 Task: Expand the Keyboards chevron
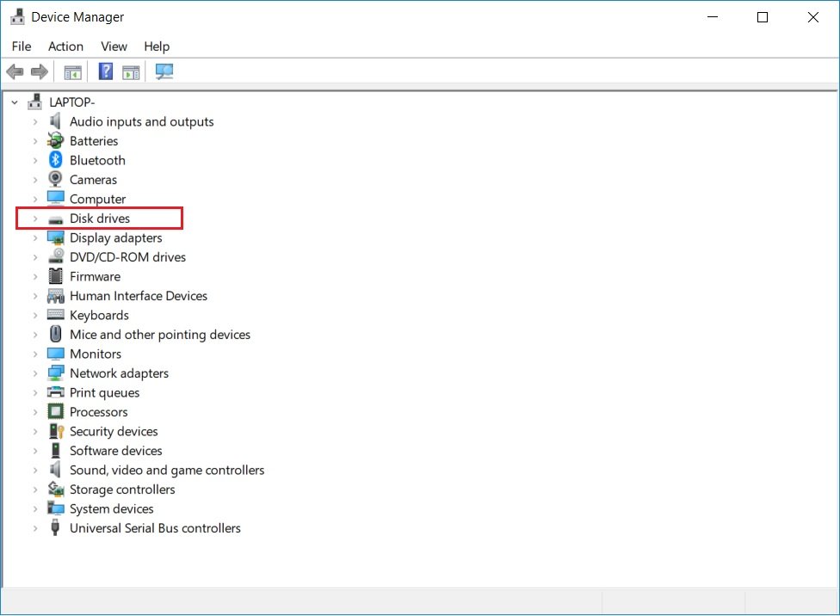click(34, 316)
